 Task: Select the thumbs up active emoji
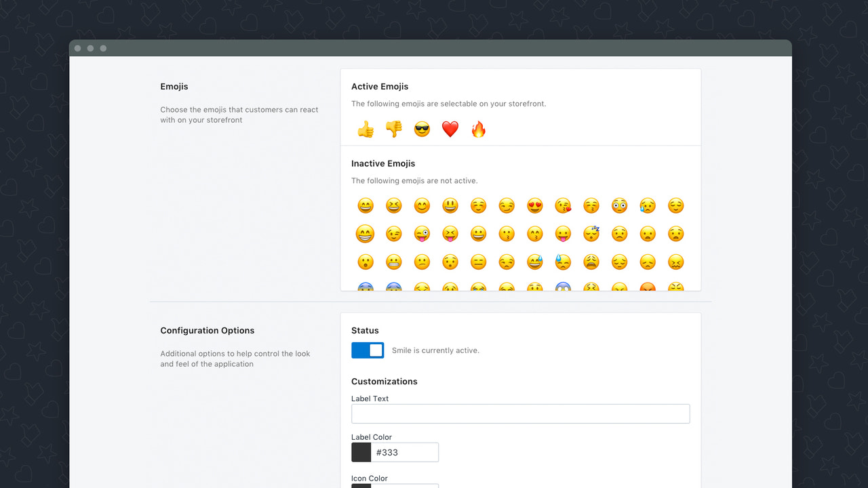(x=366, y=129)
